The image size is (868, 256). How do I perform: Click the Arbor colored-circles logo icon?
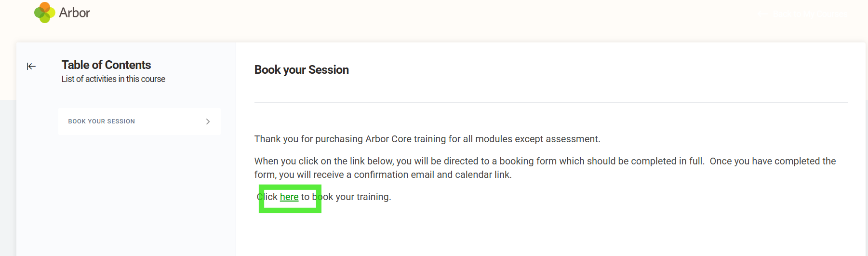tap(44, 13)
